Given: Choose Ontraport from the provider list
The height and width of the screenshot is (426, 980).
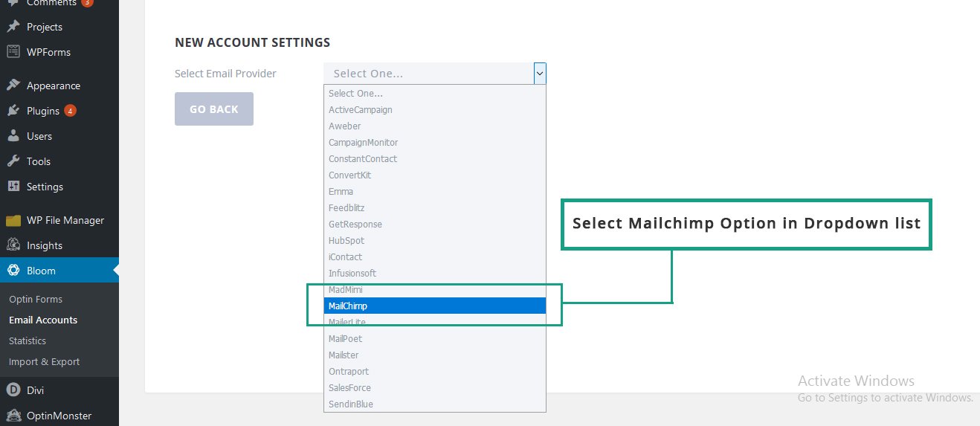Looking at the screenshot, I should coord(435,371).
